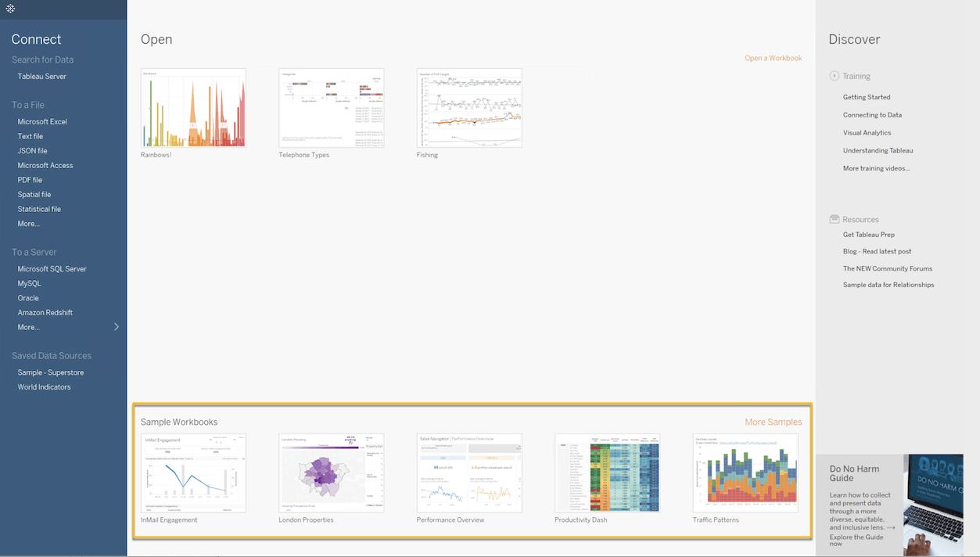Select the Spatial file connector

[34, 195]
